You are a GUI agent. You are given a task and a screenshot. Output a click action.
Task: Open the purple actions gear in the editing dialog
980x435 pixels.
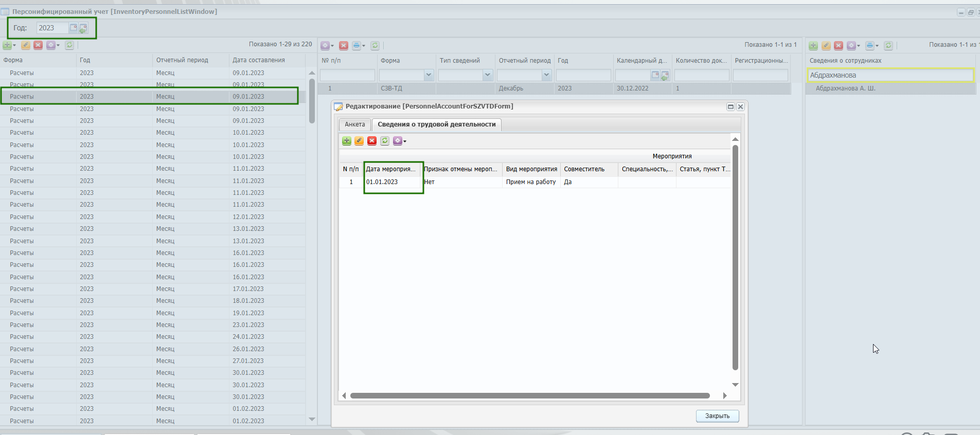pyautogui.click(x=398, y=141)
